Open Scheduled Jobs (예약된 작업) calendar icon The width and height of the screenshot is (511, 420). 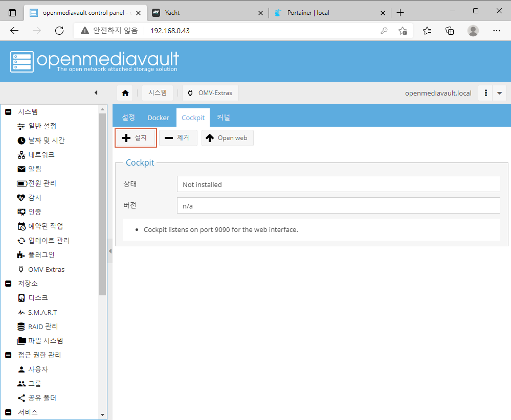click(21, 226)
